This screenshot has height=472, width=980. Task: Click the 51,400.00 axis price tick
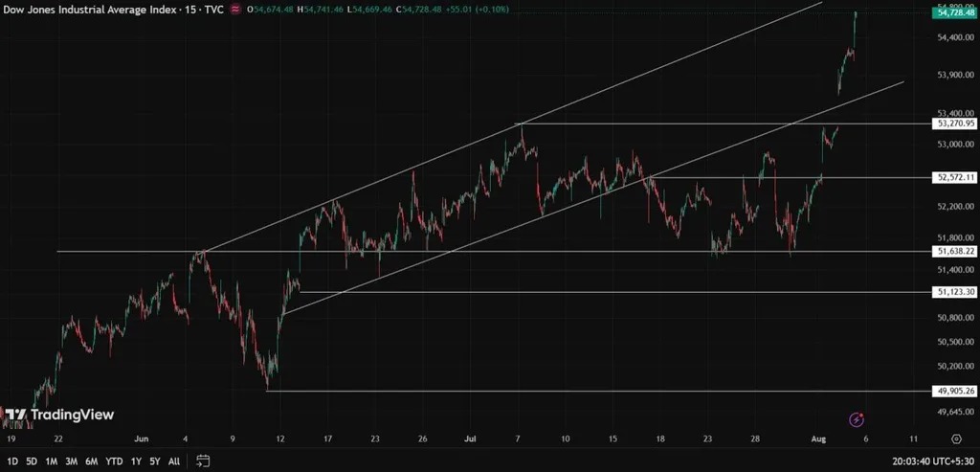point(956,270)
